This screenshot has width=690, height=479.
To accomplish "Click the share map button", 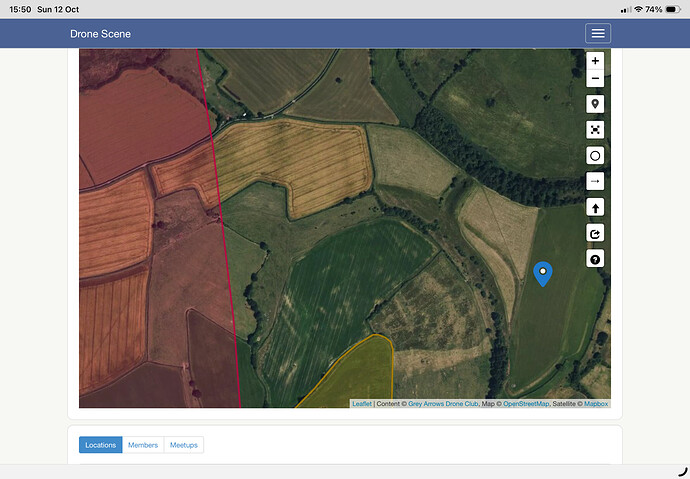I will click(x=595, y=234).
